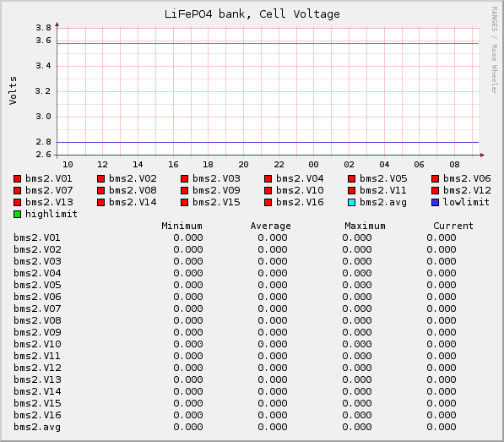Click the purple lowlimit line in the graph

(x=268, y=142)
